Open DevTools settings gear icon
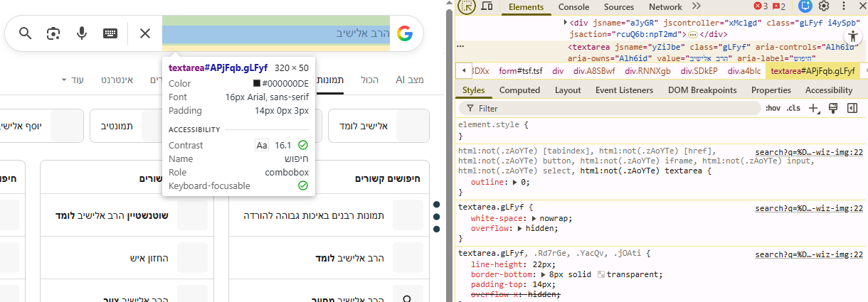Viewport: 868px width, 302px height. click(824, 6)
